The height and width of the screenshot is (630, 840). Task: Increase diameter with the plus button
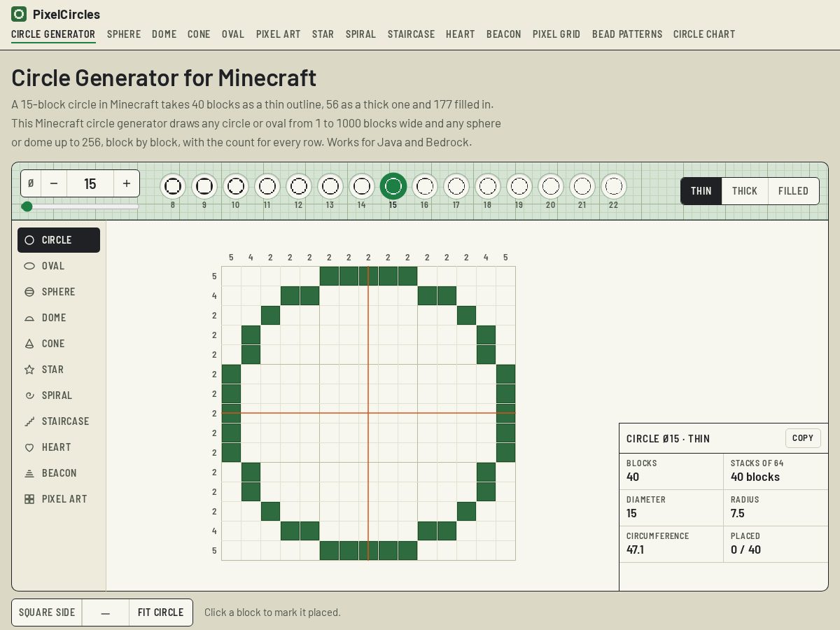pos(127,183)
